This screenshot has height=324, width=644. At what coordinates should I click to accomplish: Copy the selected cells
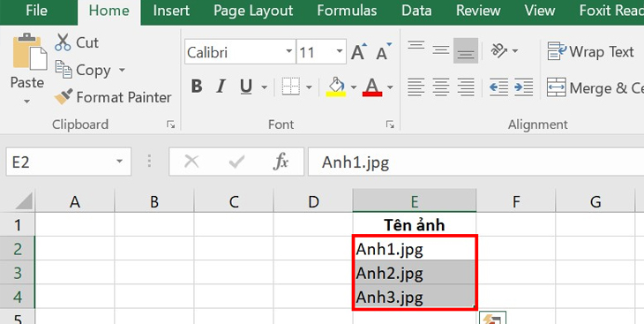(83, 71)
